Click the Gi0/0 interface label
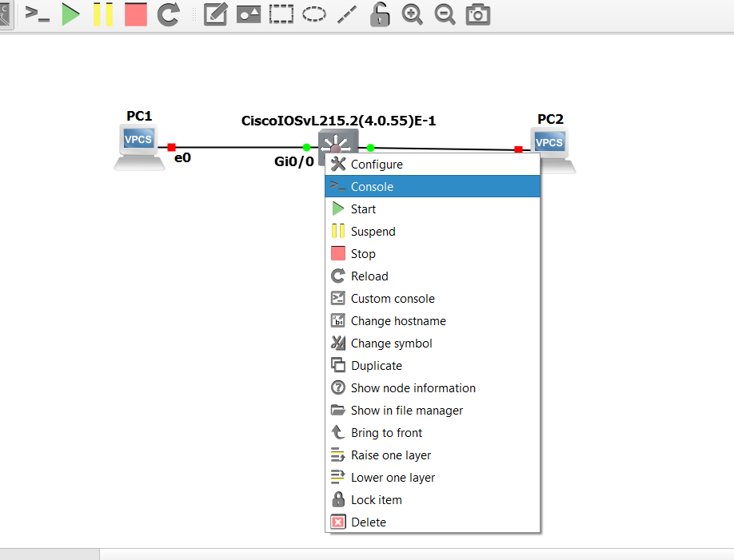 pos(294,161)
